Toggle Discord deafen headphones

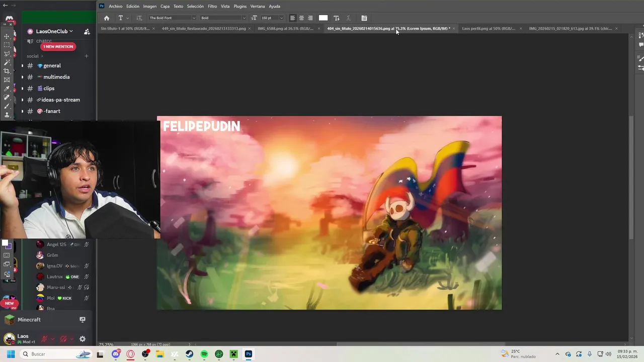click(63, 339)
